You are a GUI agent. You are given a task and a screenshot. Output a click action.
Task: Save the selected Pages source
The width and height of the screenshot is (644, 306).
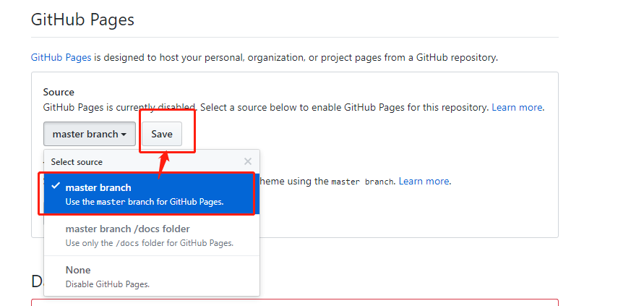tap(162, 134)
